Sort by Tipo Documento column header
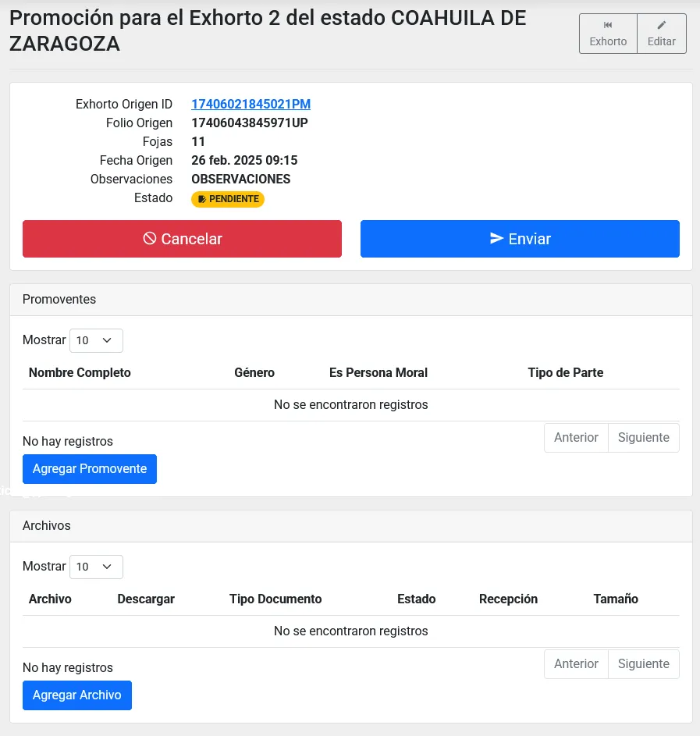 click(275, 599)
